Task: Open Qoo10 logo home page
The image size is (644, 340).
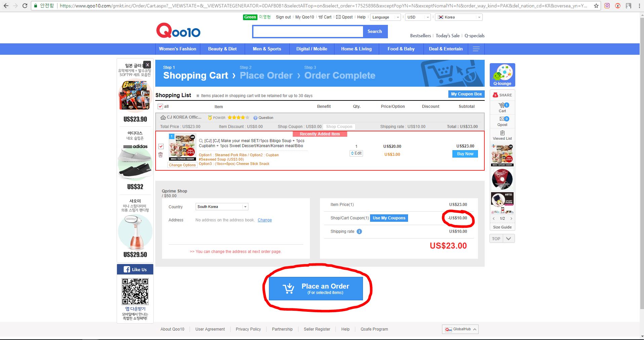Action: [178, 31]
